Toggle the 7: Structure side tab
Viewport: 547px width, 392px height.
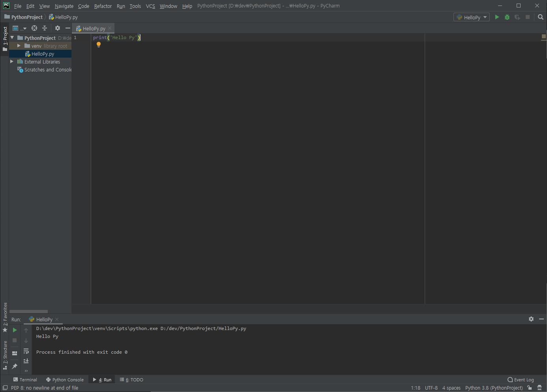5,355
